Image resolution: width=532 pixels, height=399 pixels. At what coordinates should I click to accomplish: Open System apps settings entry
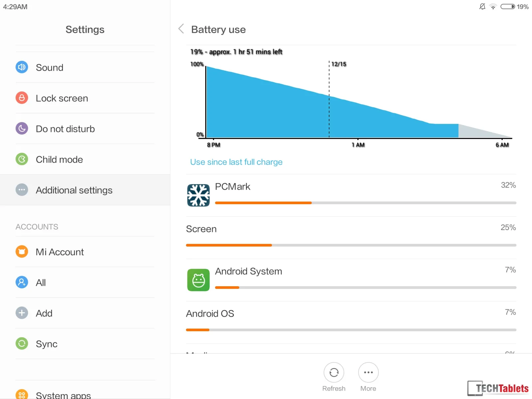pos(85,392)
